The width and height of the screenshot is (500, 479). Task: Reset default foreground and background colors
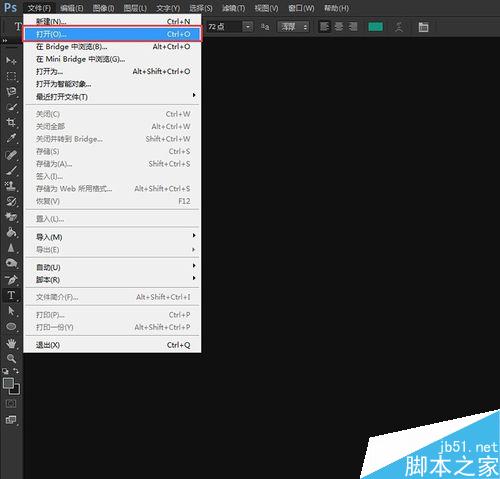click(x=5, y=371)
